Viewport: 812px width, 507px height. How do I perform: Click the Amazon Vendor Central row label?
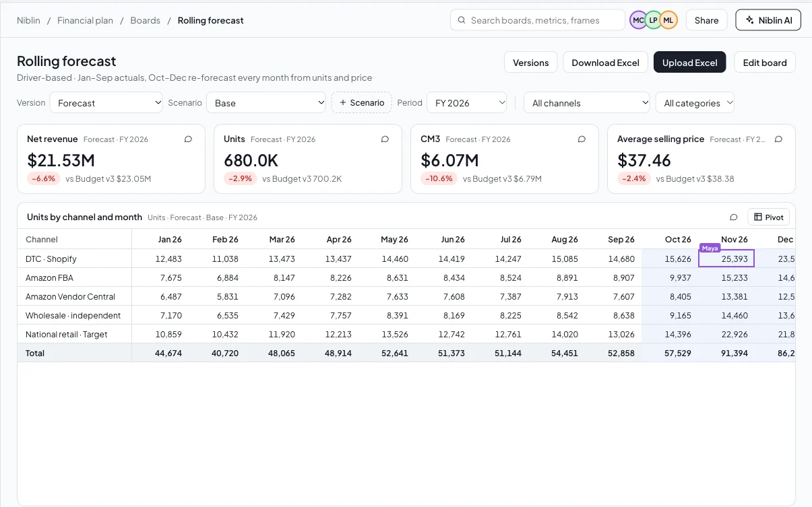click(70, 296)
